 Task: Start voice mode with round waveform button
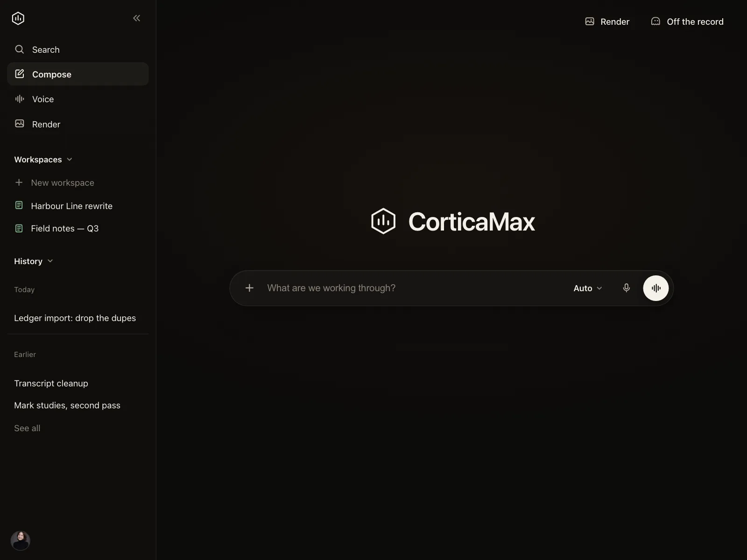click(x=656, y=288)
